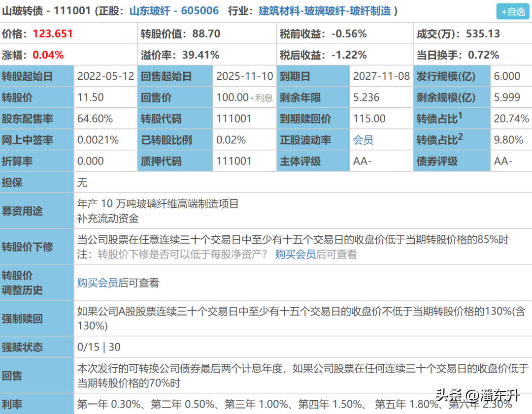Image resolution: width=532 pixels, height=414 pixels.
Task: Click 购买会员 link in 转股价下修 note
Action: pos(295,254)
